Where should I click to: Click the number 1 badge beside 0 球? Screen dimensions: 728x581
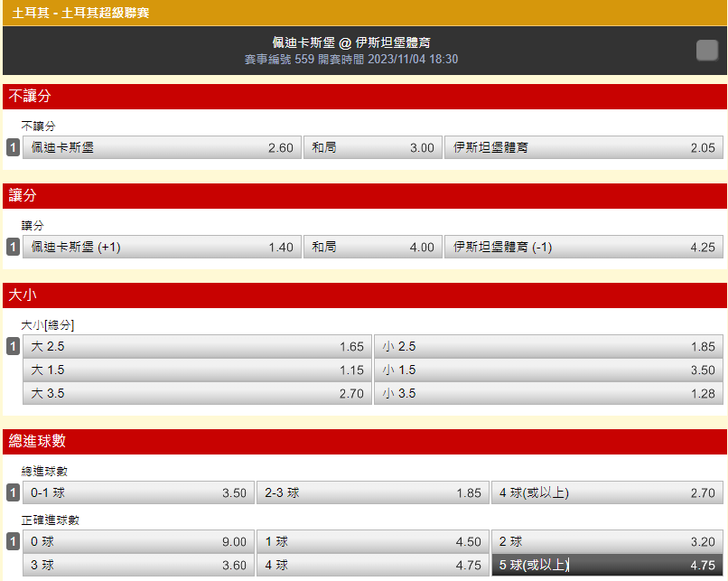click(13, 541)
